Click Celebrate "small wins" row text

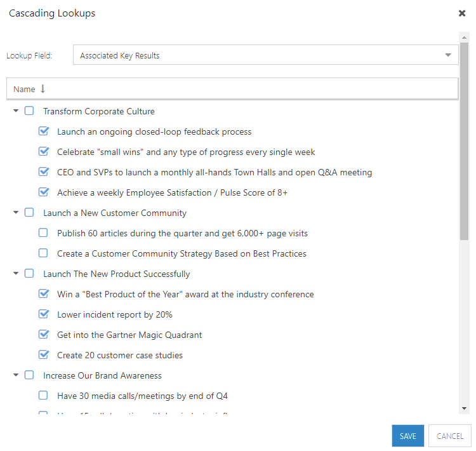[186, 152]
